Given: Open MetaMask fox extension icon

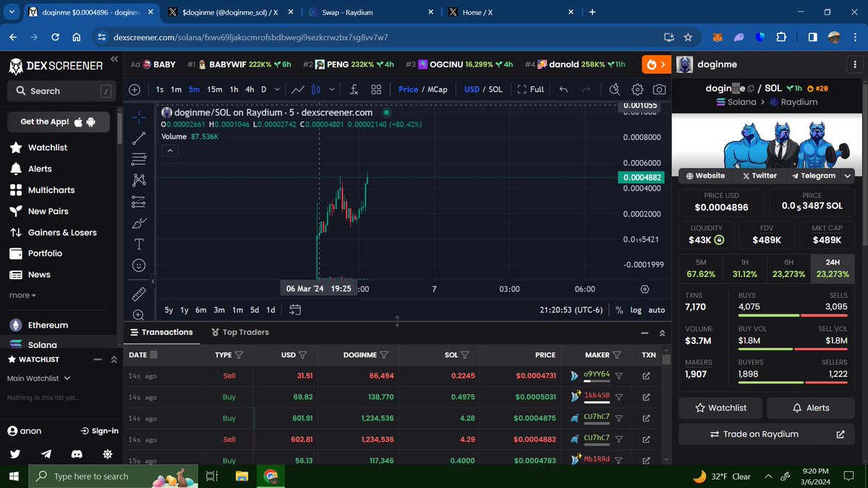Looking at the screenshot, I should pos(717,37).
